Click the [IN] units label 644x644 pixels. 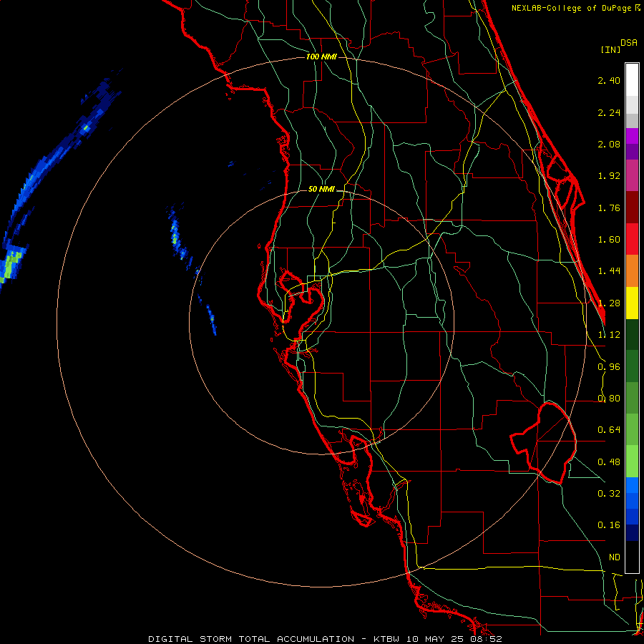pos(610,49)
